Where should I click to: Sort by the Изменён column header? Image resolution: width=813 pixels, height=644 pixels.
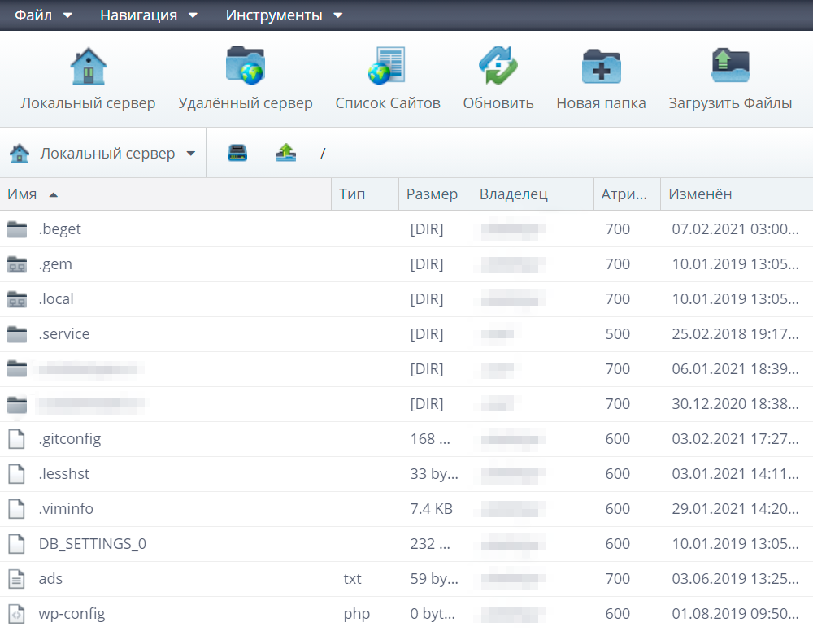(700, 194)
